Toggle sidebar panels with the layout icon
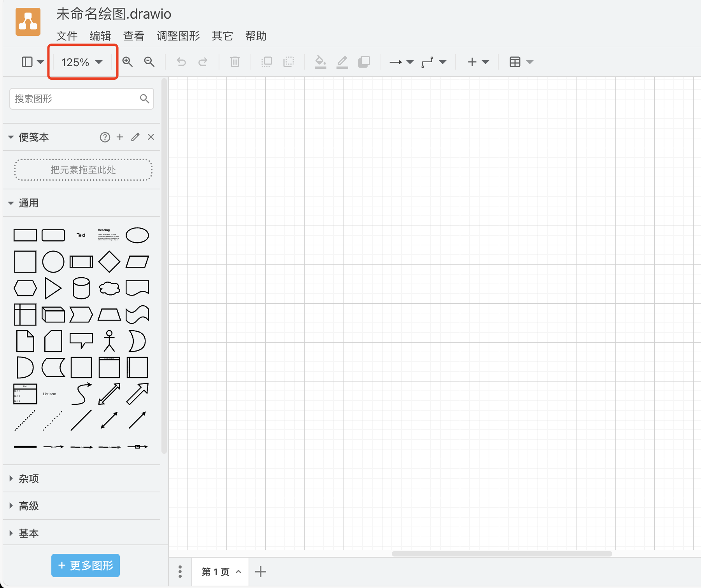 (32, 62)
